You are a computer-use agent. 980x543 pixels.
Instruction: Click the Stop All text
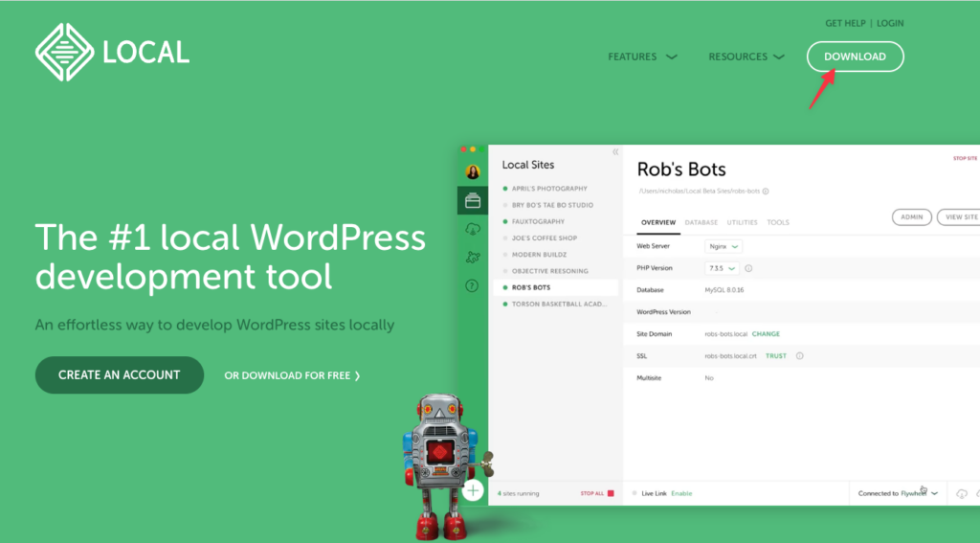pyautogui.click(x=591, y=493)
